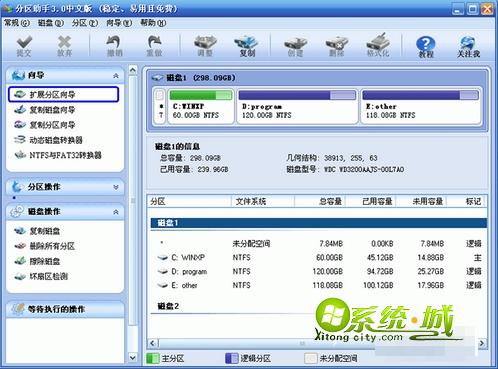The height and width of the screenshot is (369, 498).
Task: Select the C: WINXP partition row
Action: tap(319, 258)
